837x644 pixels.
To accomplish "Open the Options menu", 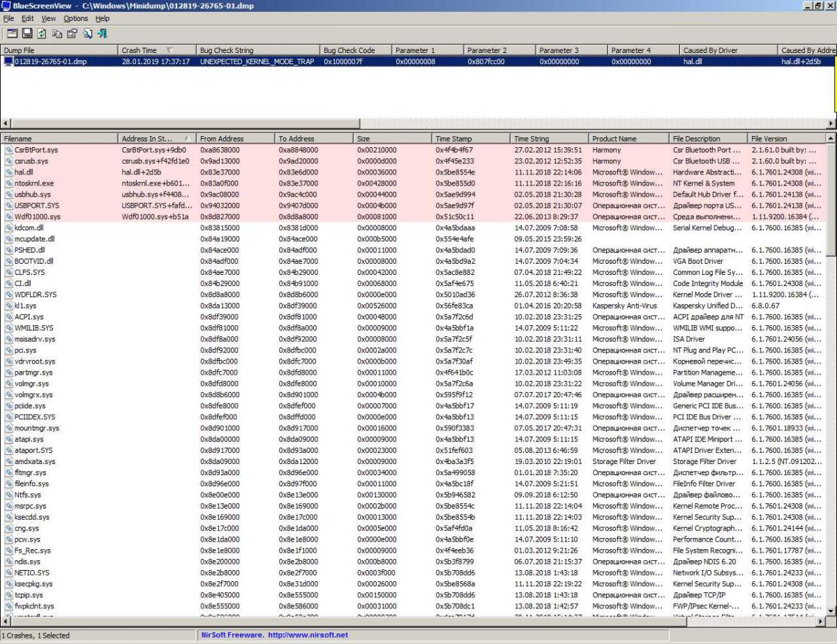I will [75, 18].
